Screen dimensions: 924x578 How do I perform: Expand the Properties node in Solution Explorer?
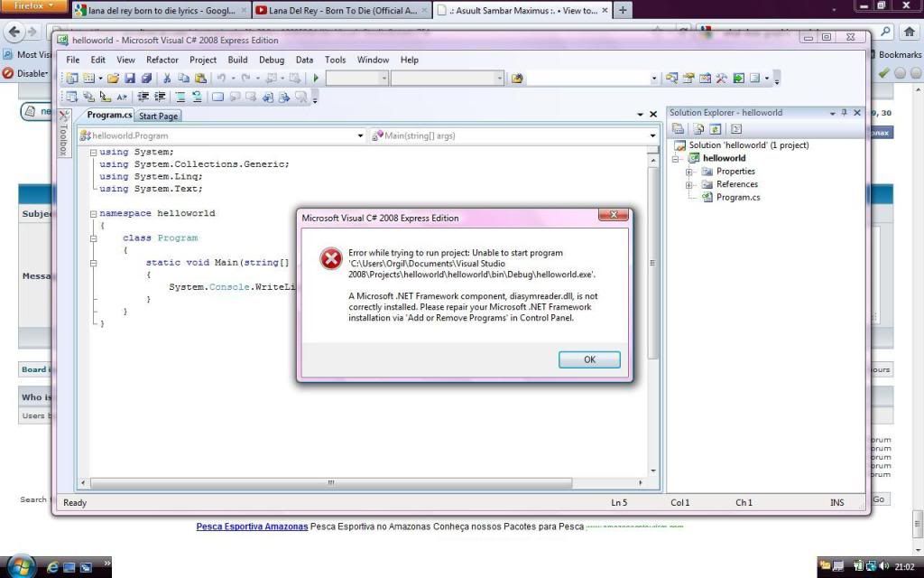(689, 172)
